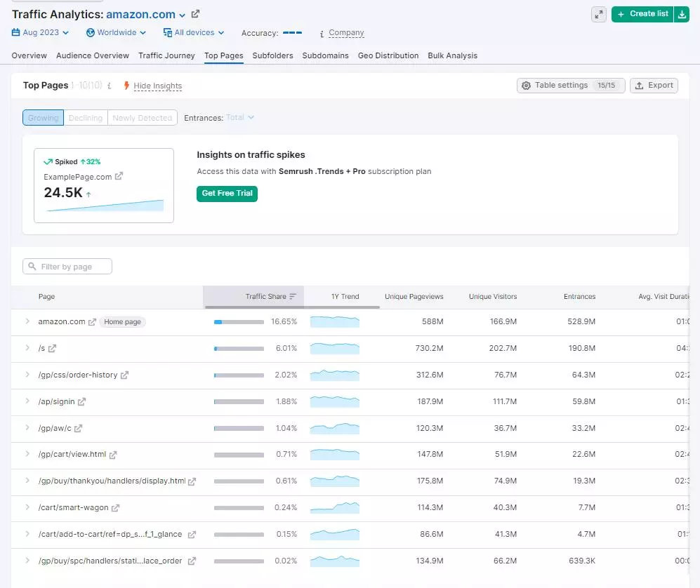
Task: Select the Newly Detected insights filter
Action: click(x=142, y=118)
